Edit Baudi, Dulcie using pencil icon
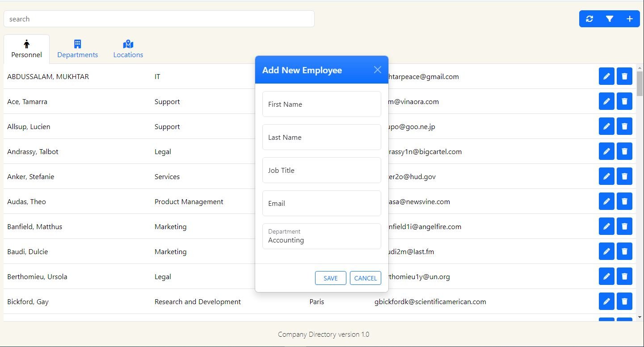Viewport: 644px width, 347px height. pos(606,252)
